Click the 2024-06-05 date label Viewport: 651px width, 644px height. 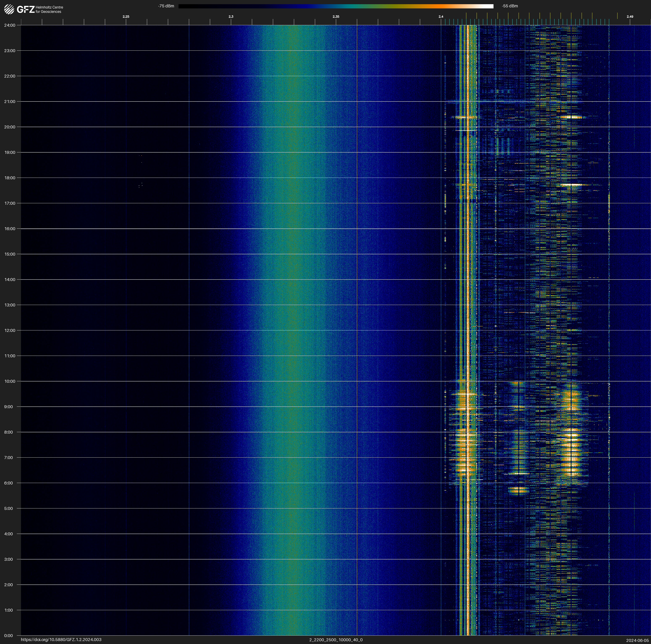[x=638, y=640]
